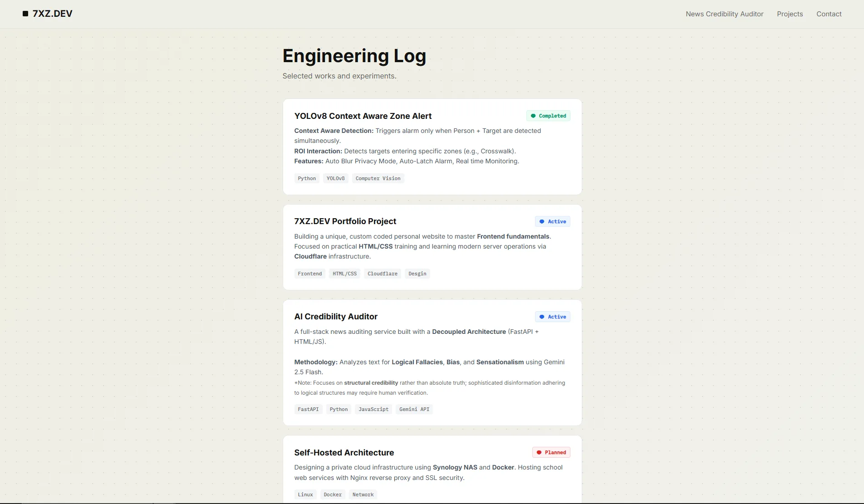Click the Cloudflare tag chip
The height and width of the screenshot is (504, 864).
tap(382, 274)
